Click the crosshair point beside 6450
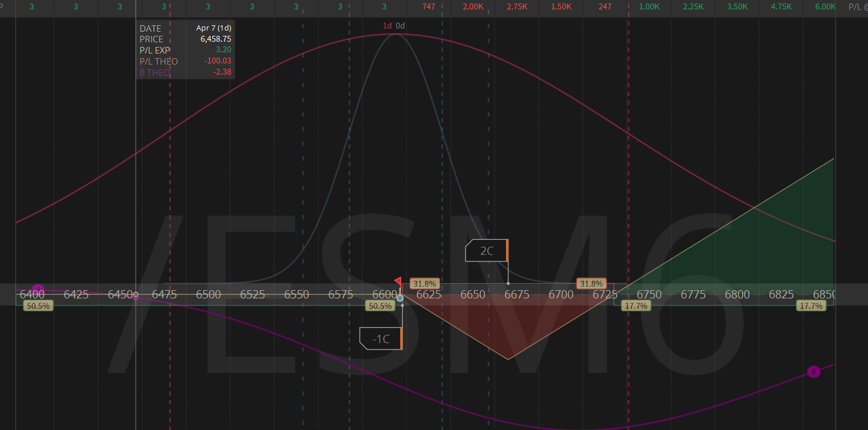 tap(136, 295)
